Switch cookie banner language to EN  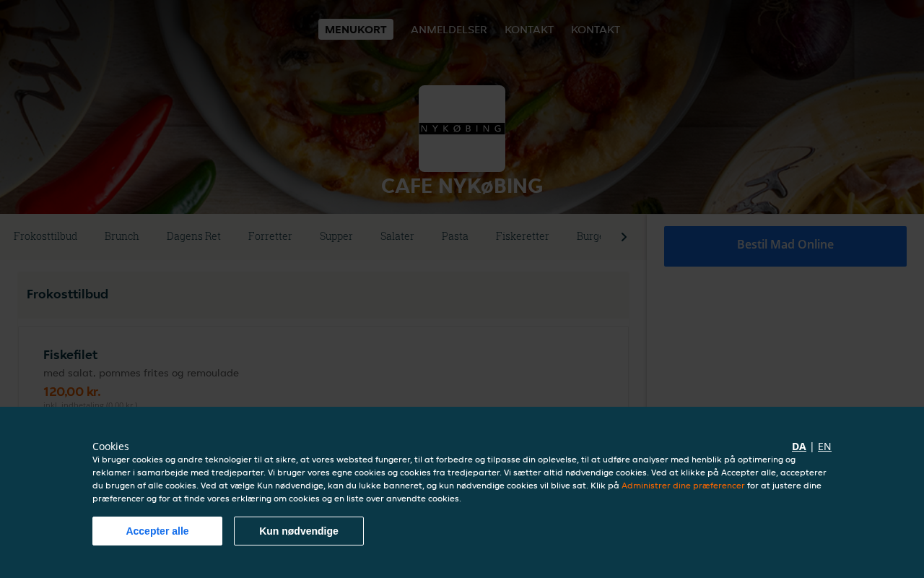(x=824, y=447)
